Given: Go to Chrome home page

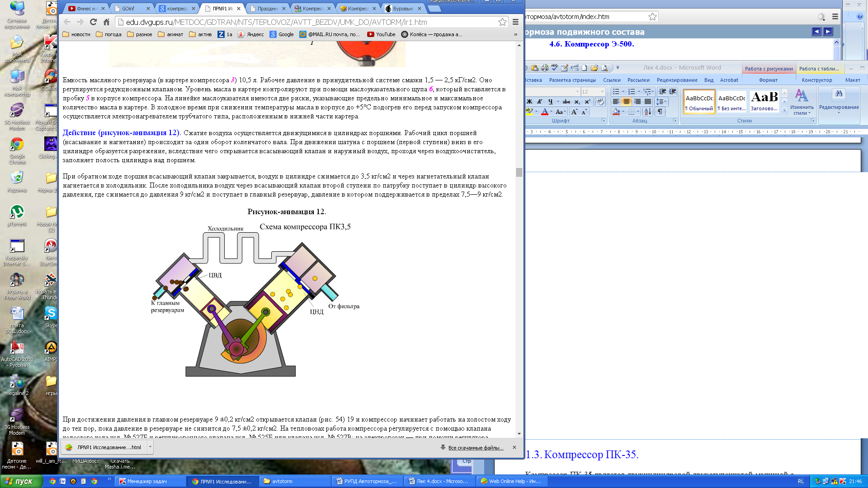Looking at the screenshot, I should (106, 22).
